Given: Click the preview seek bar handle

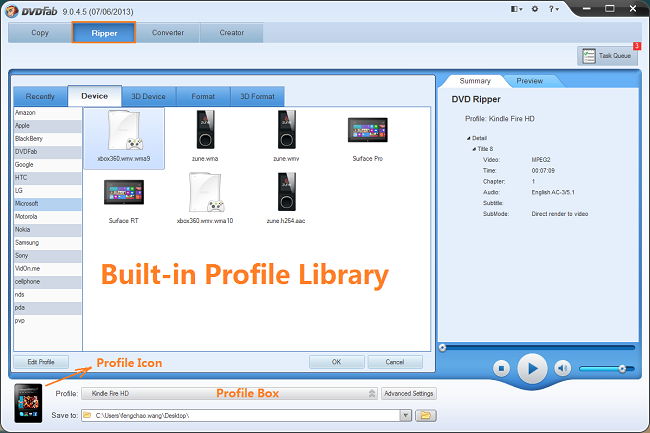Looking at the screenshot, I should pyautogui.click(x=442, y=348).
